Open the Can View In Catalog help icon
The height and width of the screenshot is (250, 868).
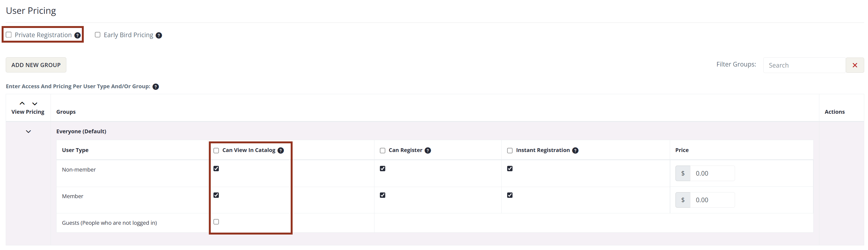coord(281,151)
